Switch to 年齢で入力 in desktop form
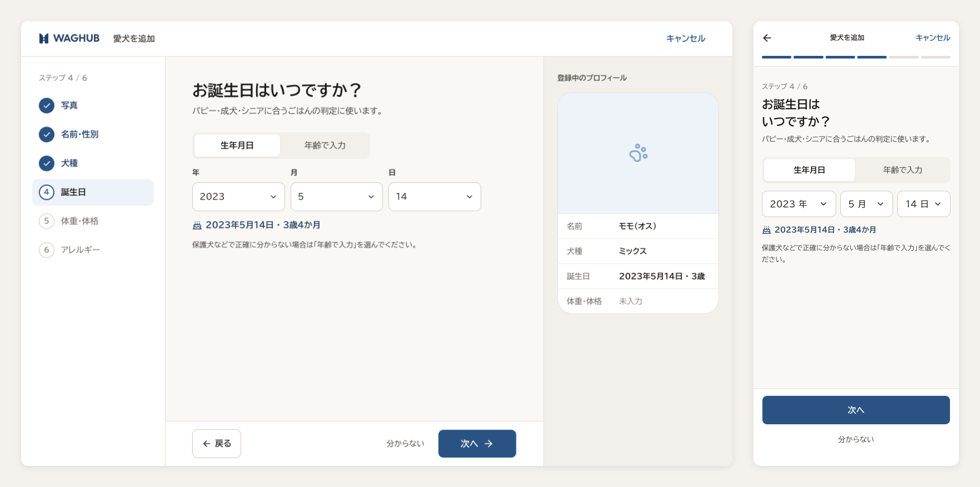This screenshot has height=487, width=980. click(x=325, y=145)
